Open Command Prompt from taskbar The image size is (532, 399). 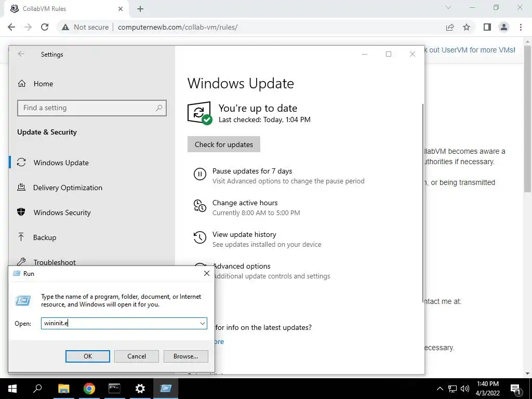(x=114, y=389)
